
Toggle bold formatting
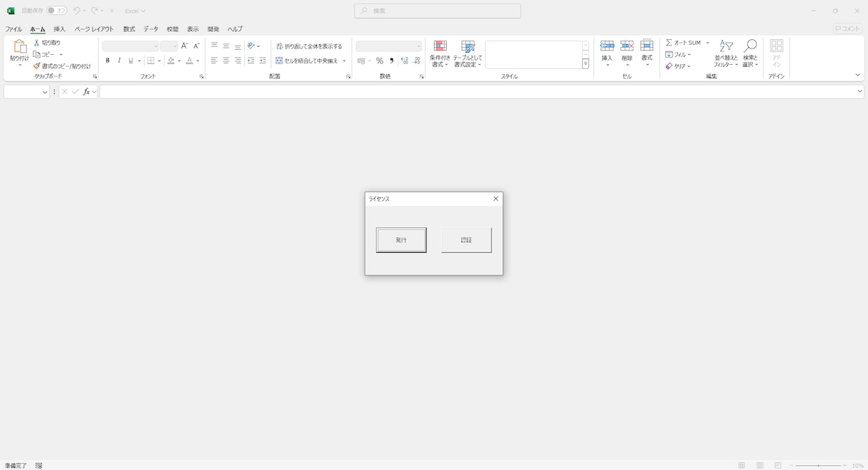[x=108, y=61]
